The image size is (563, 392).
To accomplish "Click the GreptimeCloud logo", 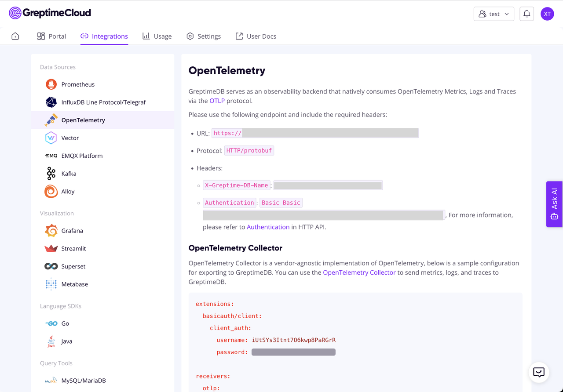I will [x=50, y=13].
